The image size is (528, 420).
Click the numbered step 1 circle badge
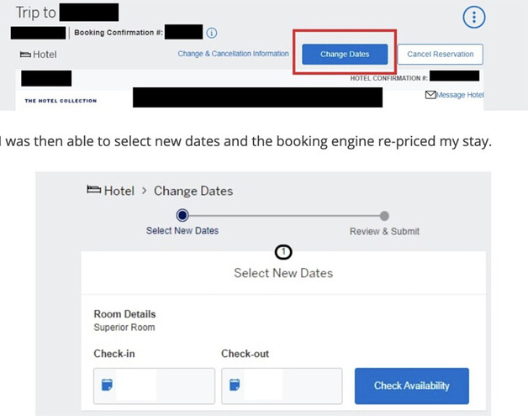[x=283, y=252]
